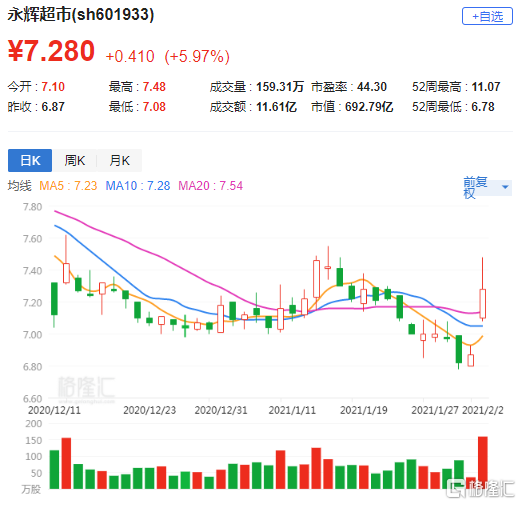Switch to the 月K monthly chart tab
Image resolution: width=521 pixels, height=505 pixels.
pyautogui.click(x=119, y=160)
